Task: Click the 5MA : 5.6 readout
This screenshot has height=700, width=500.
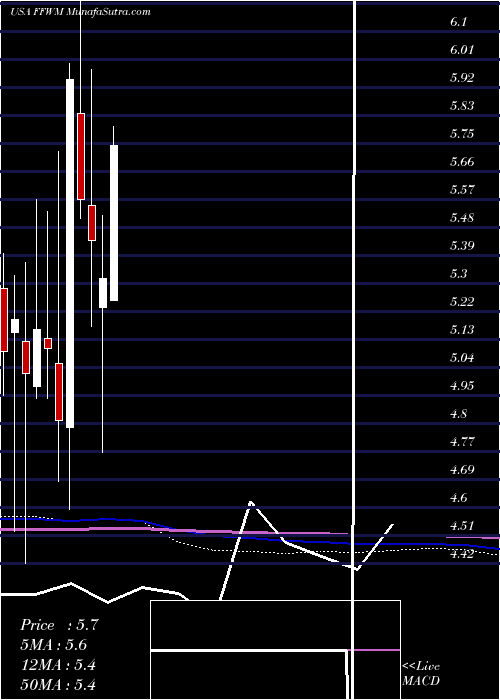Action: tap(54, 645)
